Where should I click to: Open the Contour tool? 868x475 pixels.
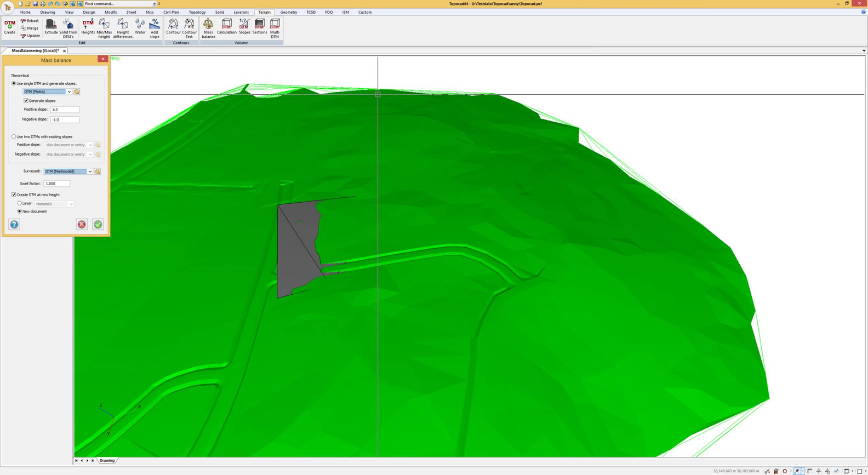pos(173,26)
